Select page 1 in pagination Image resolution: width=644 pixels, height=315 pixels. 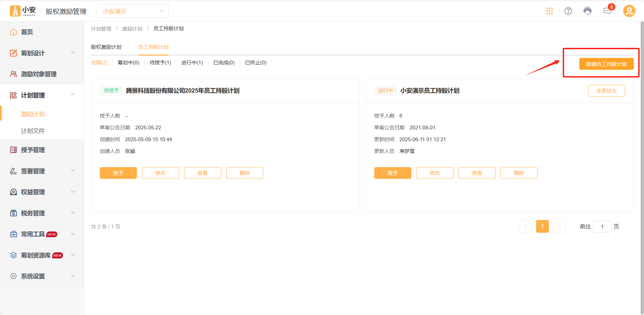[x=543, y=226]
